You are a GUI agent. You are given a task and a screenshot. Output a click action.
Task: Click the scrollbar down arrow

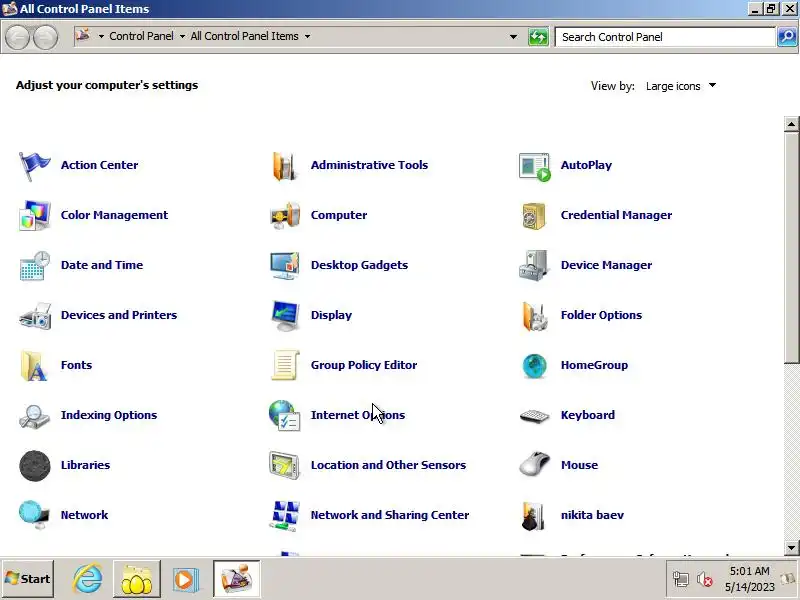[x=791, y=547]
